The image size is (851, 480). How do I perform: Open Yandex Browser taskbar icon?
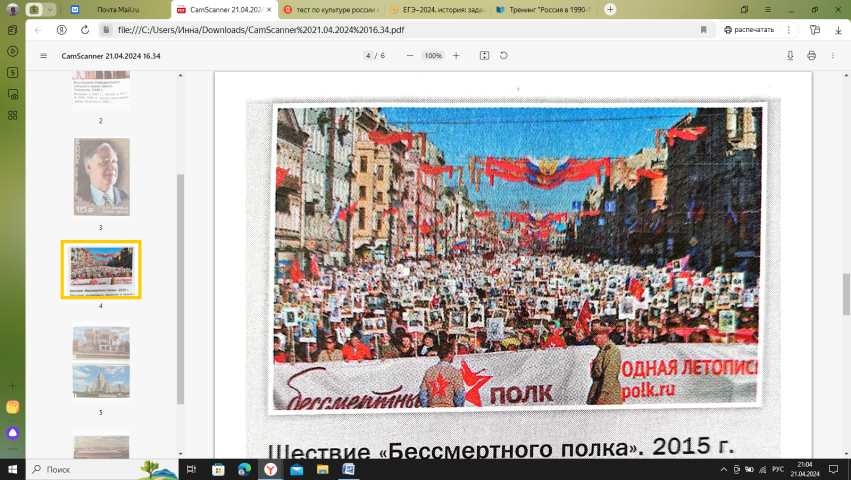click(x=270, y=469)
